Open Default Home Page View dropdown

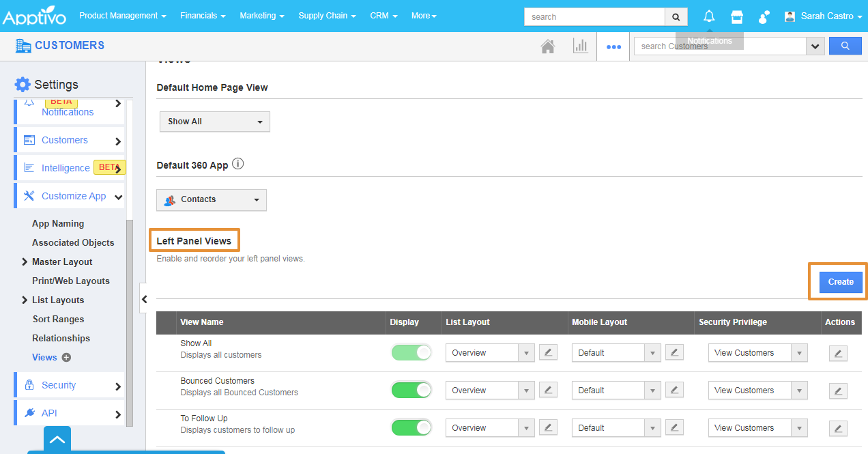(214, 122)
